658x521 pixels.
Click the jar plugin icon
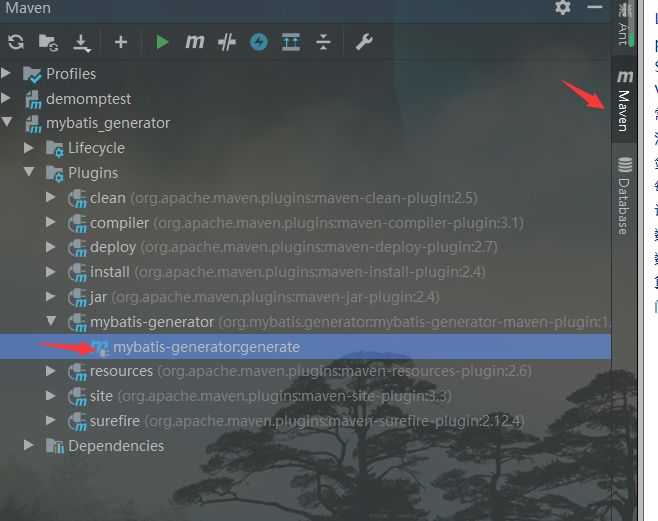point(77,298)
